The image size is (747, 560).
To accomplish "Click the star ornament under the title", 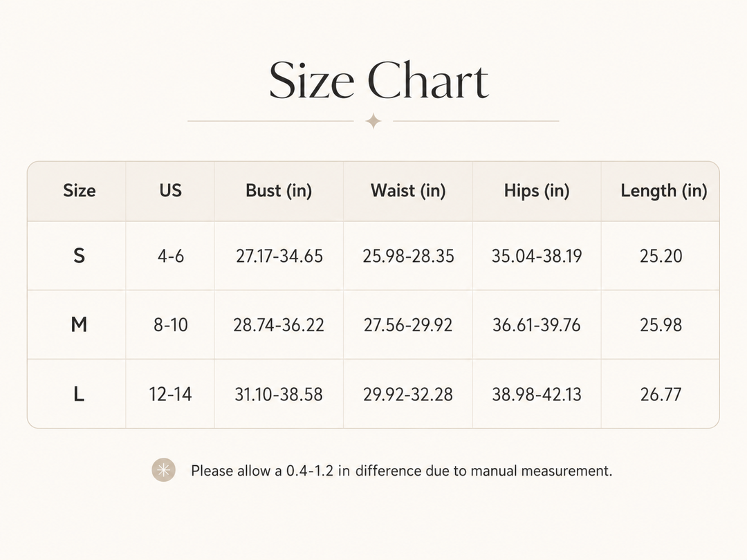I will pyautogui.click(x=373, y=122).
